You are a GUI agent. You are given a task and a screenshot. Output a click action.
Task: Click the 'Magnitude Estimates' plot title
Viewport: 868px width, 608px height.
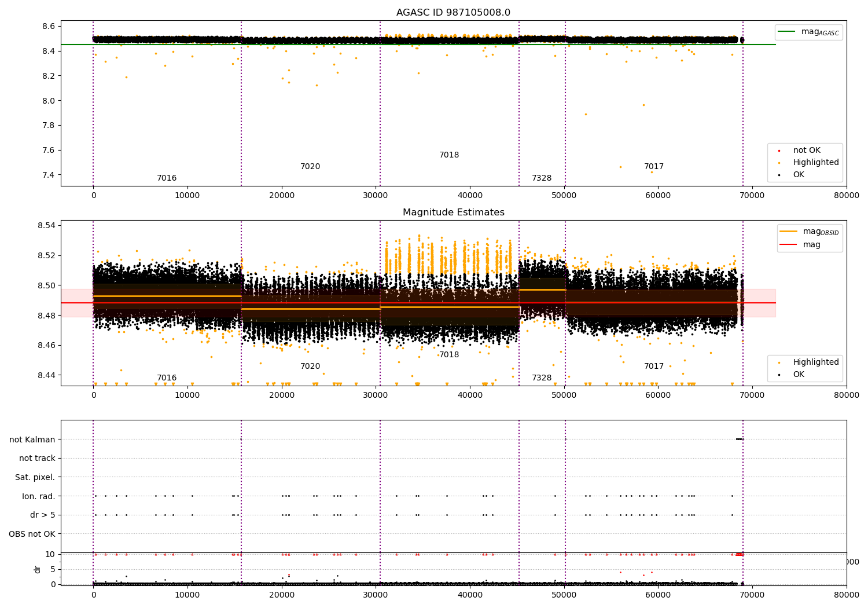point(453,213)
